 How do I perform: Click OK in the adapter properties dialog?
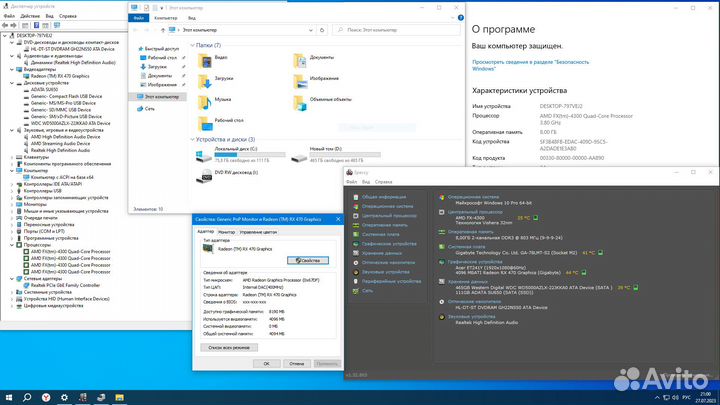click(266, 364)
